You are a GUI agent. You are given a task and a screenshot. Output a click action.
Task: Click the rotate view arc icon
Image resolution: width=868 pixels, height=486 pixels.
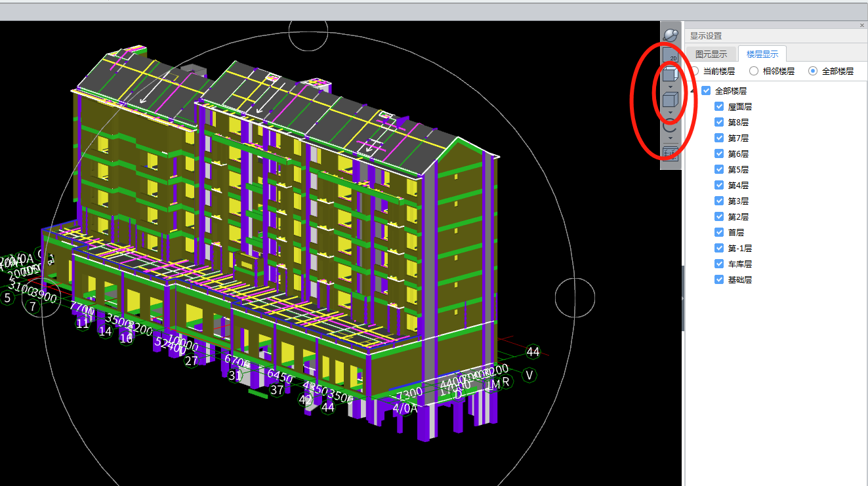(670, 126)
